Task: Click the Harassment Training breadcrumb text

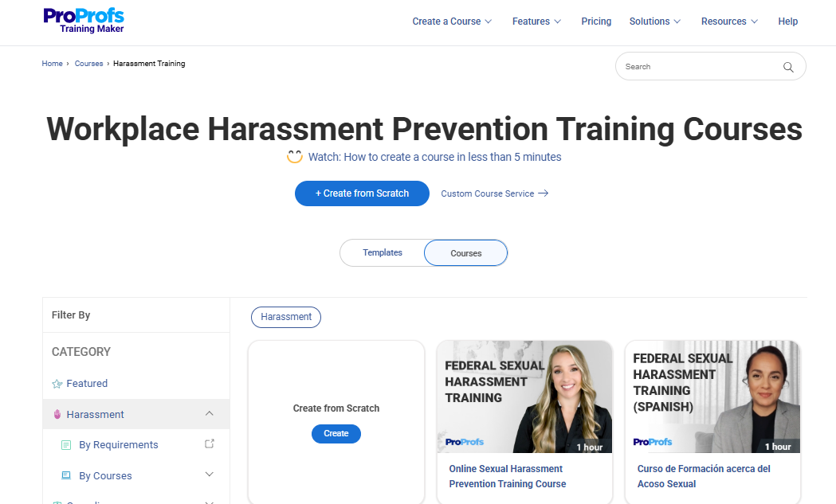Action: [x=149, y=64]
